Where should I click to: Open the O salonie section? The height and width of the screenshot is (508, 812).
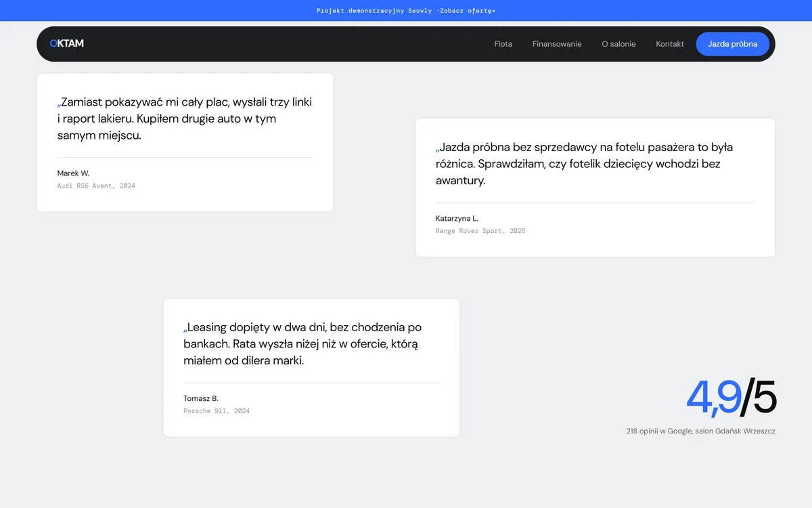point(618,44)
